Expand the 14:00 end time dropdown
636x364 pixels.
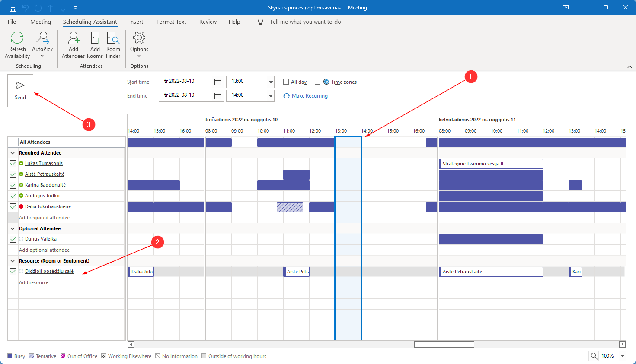tap(271, 96)
